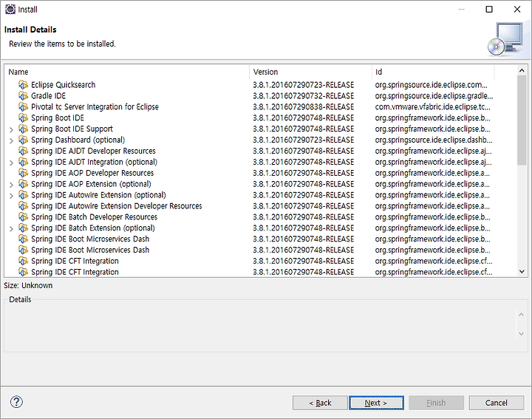Open help via the question mark icon
This screenshot has height=419, width=532.
point(16,402)
